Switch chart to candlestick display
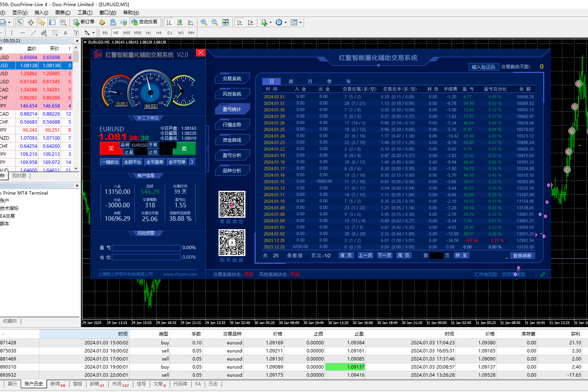Viewport: 588px width, 392px height. 180,22
